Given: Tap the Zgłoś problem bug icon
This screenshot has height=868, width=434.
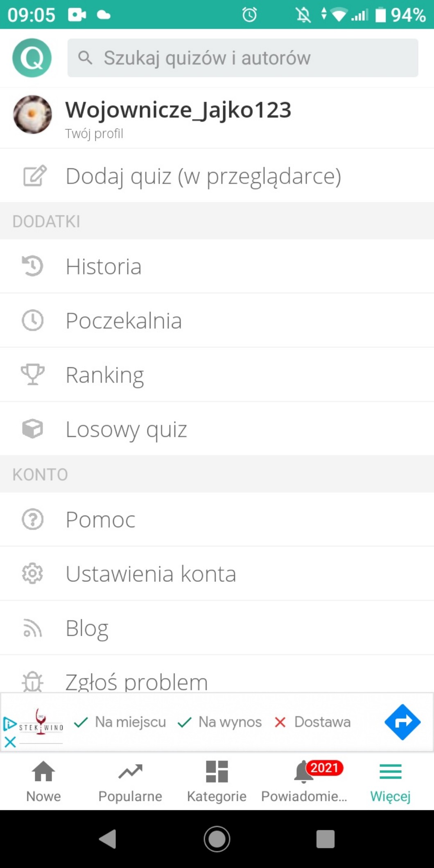Looking at the screenshot, I should 32,682.
